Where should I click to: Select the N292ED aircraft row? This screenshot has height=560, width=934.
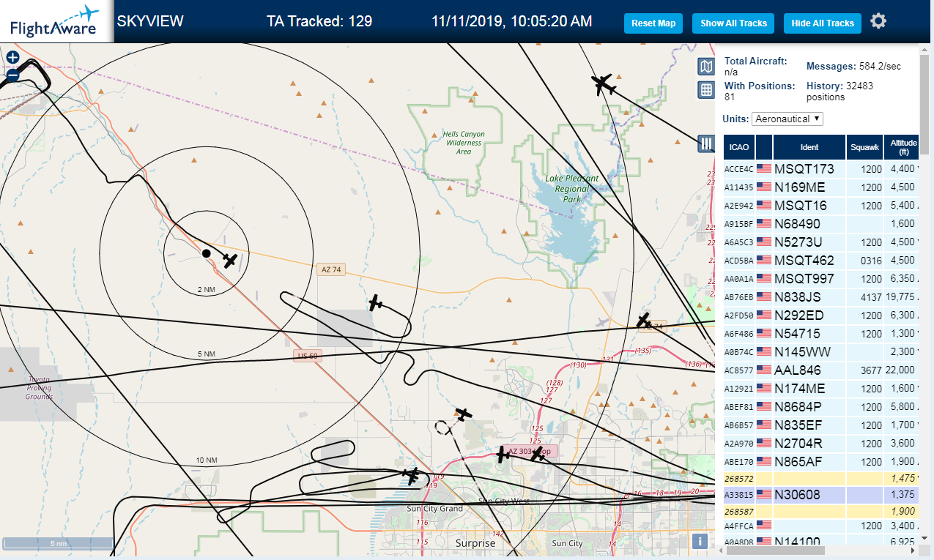821,316
